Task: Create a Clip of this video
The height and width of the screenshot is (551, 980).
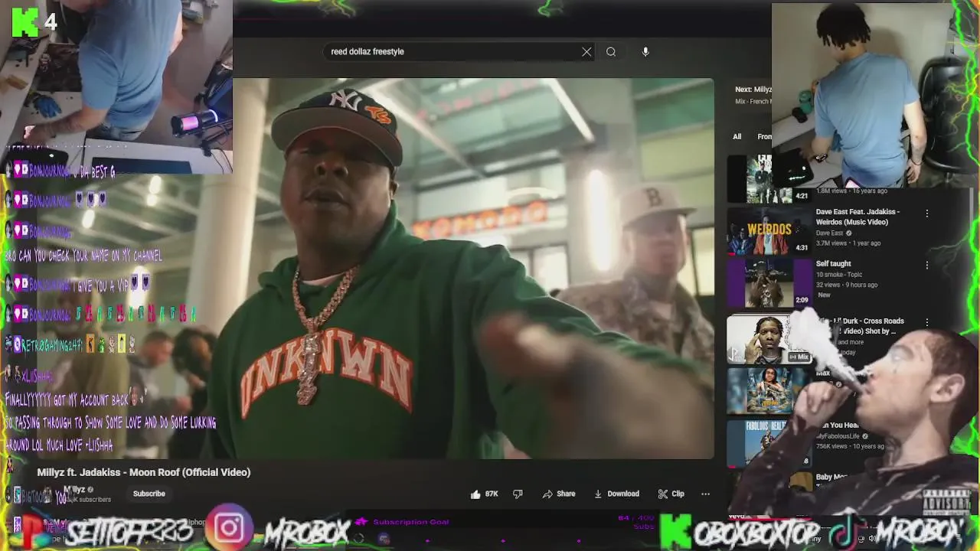Action: (x=671, y=494)
